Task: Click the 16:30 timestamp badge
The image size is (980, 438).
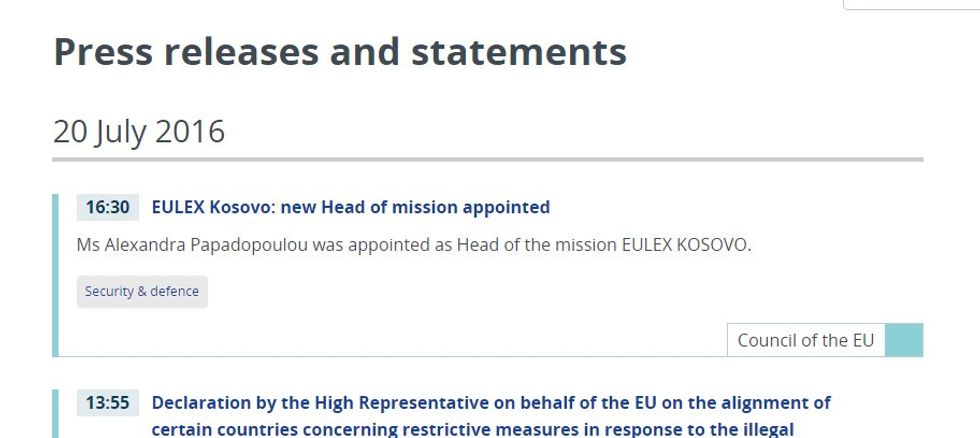Action: pos(107,207)
